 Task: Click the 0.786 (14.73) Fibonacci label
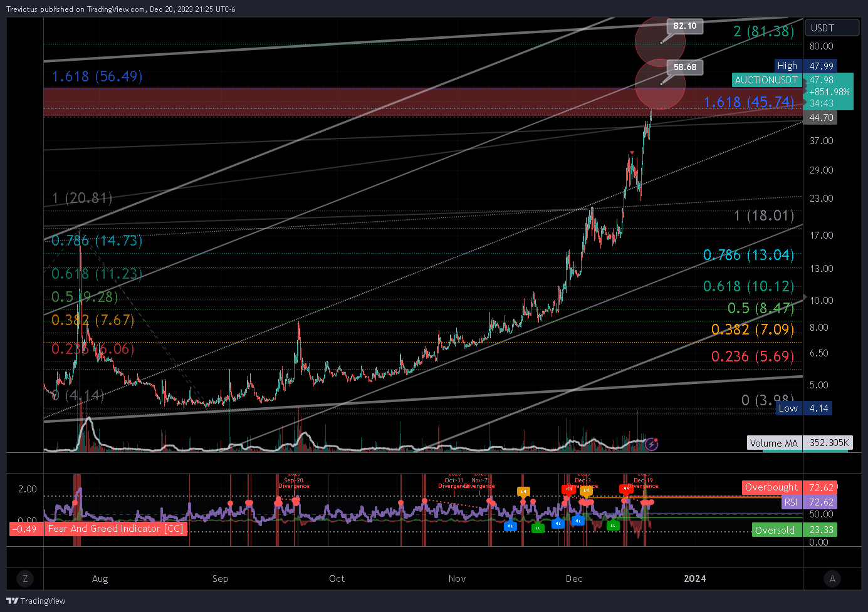click(97, 240)
